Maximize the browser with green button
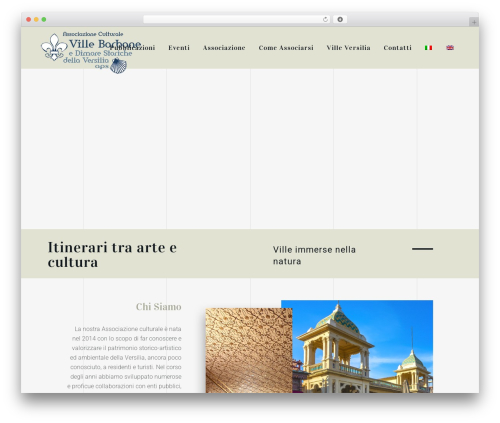This screenshot has width=500, height=423. 44,20
